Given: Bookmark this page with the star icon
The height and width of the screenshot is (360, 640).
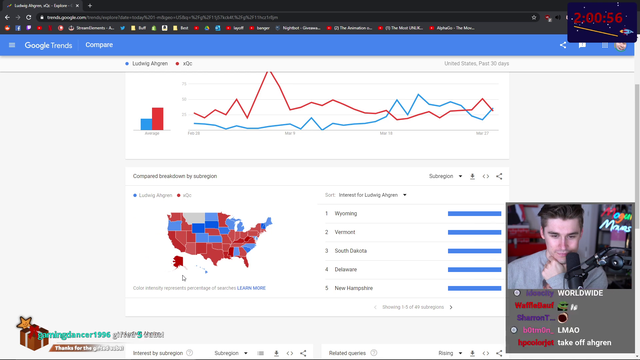Looking at the screenshot, I should 533,17.
